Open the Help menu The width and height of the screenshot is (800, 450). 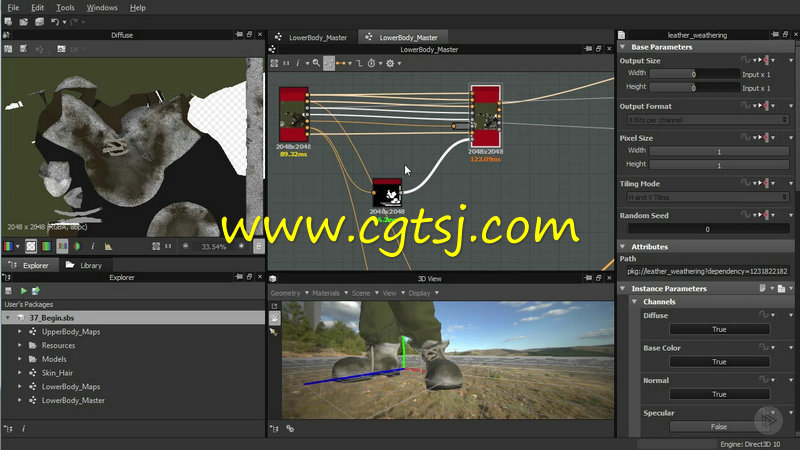[x=137, y=8]
